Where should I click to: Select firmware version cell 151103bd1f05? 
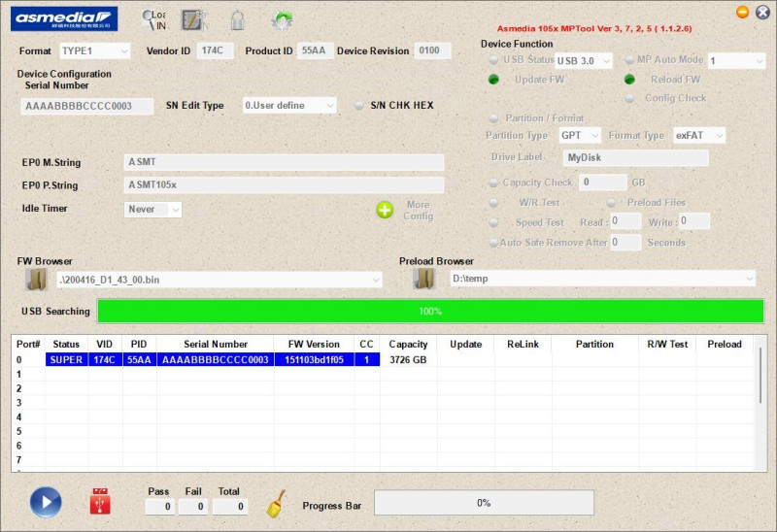point(314,359)
